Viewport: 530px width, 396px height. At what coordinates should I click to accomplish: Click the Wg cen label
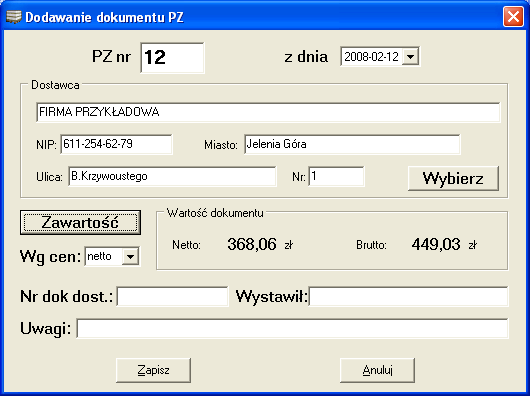tap(50, 257)
